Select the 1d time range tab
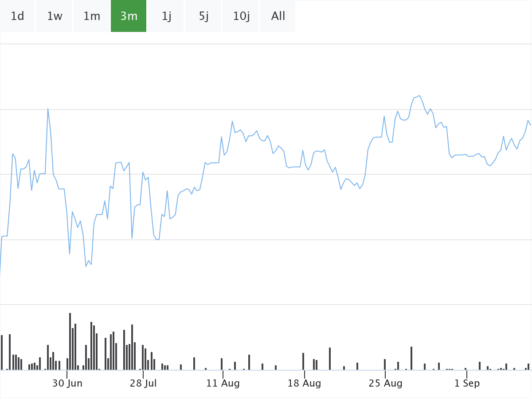This screenshot has width=532, height=399. pos(17,16)
